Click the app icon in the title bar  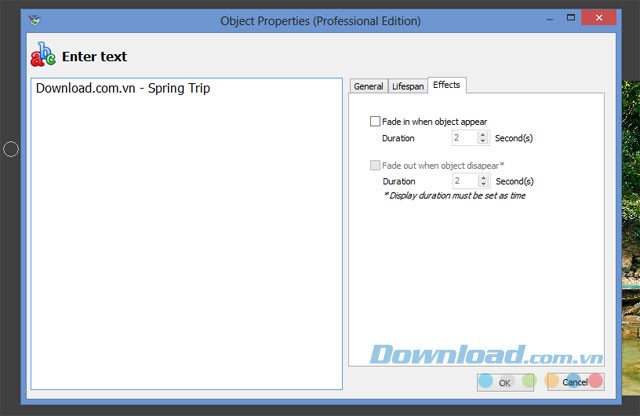pyautogui.click(x=37, y=20)
